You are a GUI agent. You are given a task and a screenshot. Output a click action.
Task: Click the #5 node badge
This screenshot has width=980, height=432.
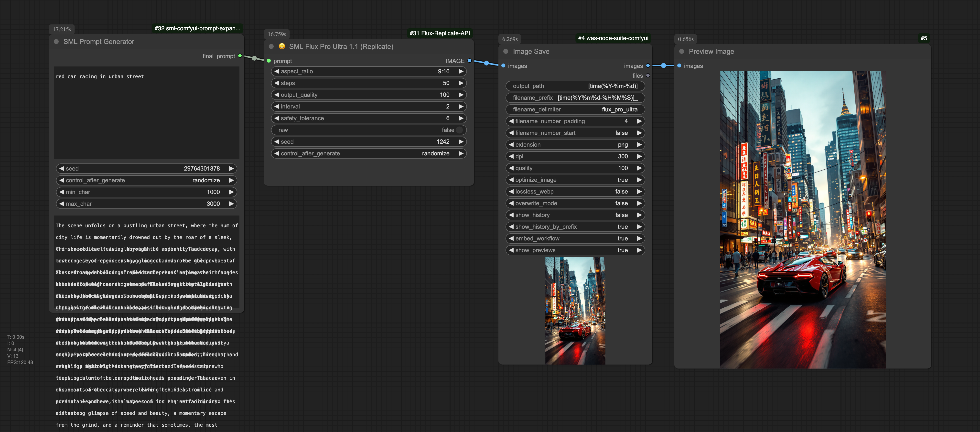pyautogui.click(x=924, y=38)
